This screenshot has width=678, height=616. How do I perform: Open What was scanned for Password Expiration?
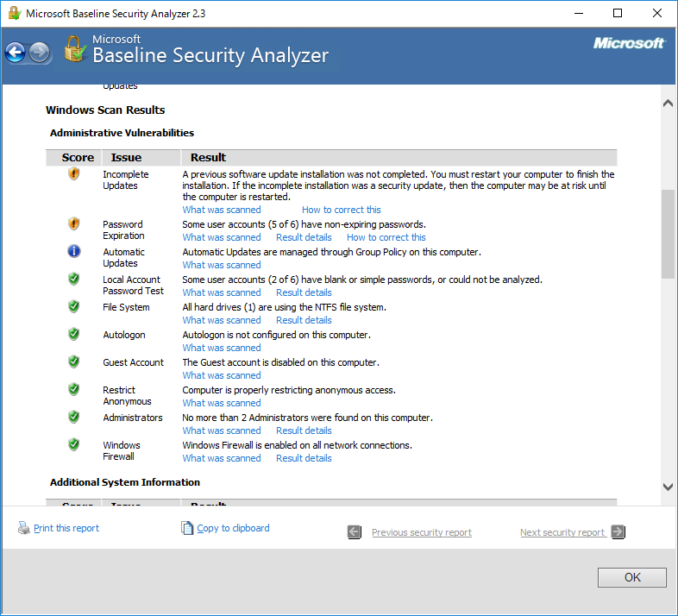[222, 237]
